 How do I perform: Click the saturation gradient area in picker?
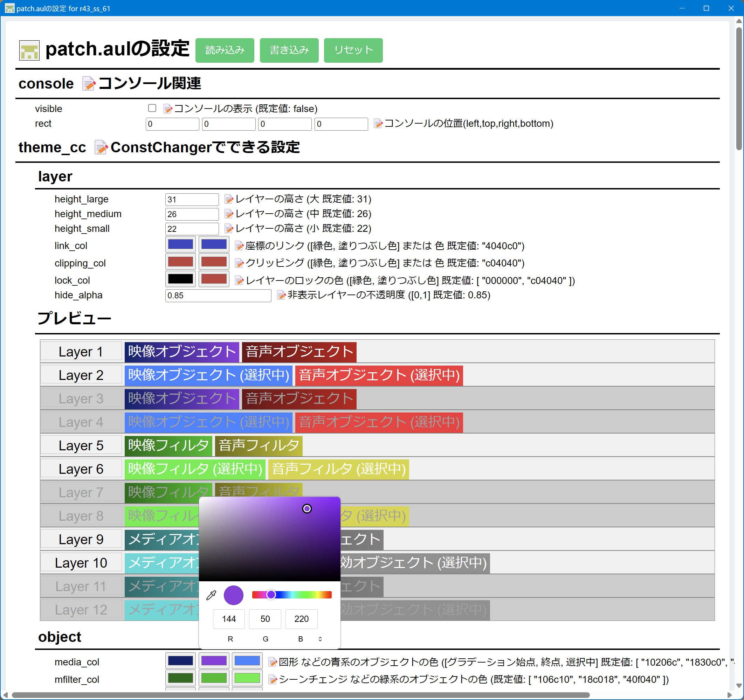tap(269, 539)
